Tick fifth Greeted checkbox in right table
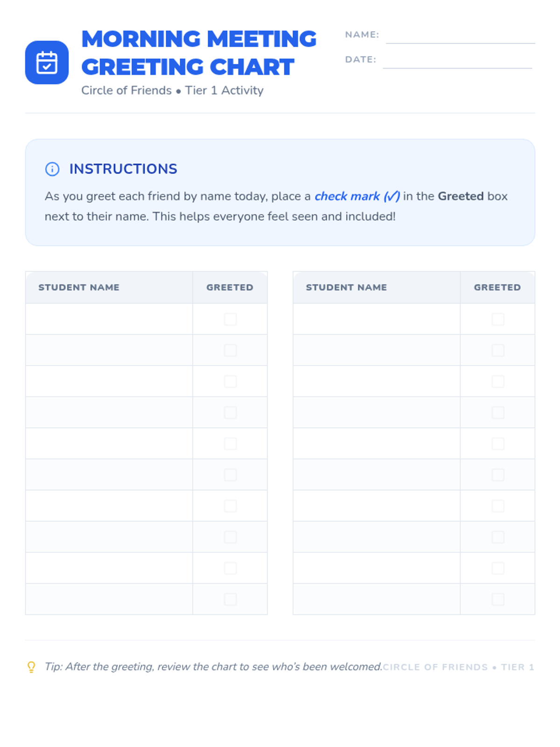Viewport: 560px width, 747px height. coord(498,444)
